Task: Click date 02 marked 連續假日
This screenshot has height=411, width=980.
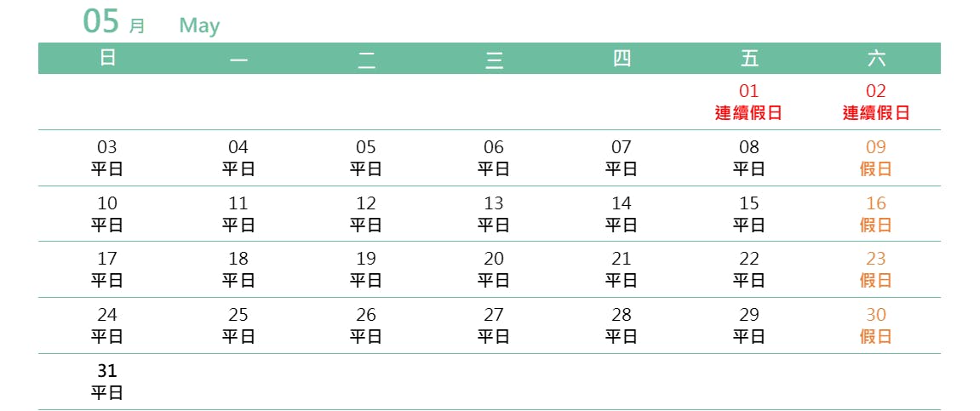Action: [x=876, y=101]
